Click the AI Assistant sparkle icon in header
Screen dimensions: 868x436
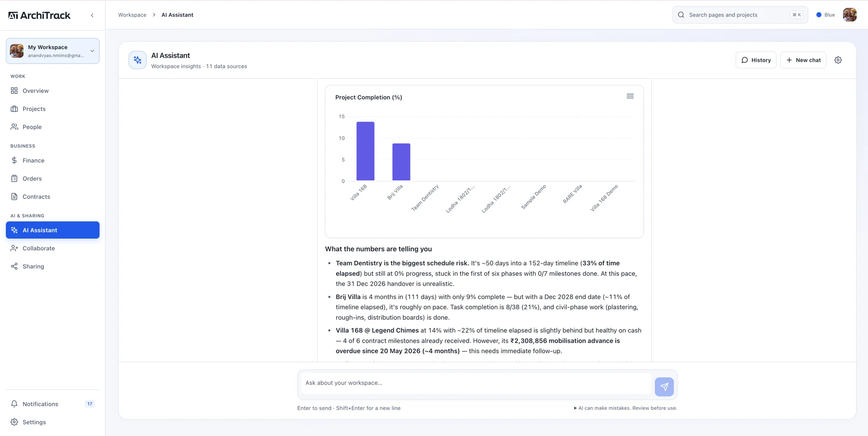point(137,60)
